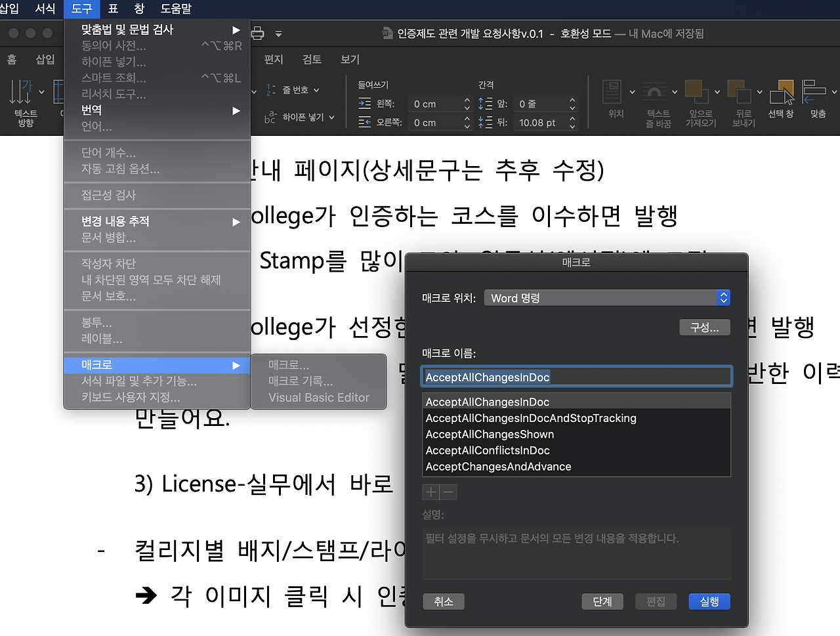Click inside the 매크로 이름 name field
The width and height of the screenshot is (840, 636).
[x=576, y=377]
